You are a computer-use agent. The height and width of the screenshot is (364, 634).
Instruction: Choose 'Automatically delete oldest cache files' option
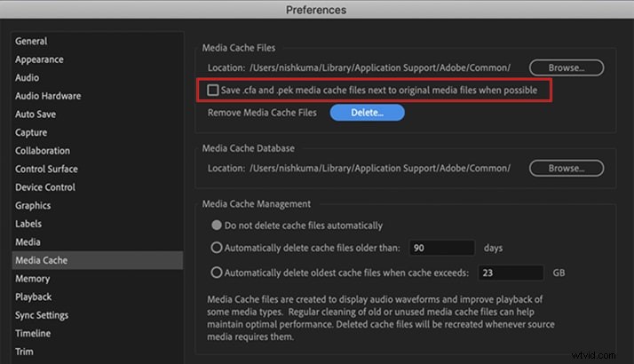point(216,273)
